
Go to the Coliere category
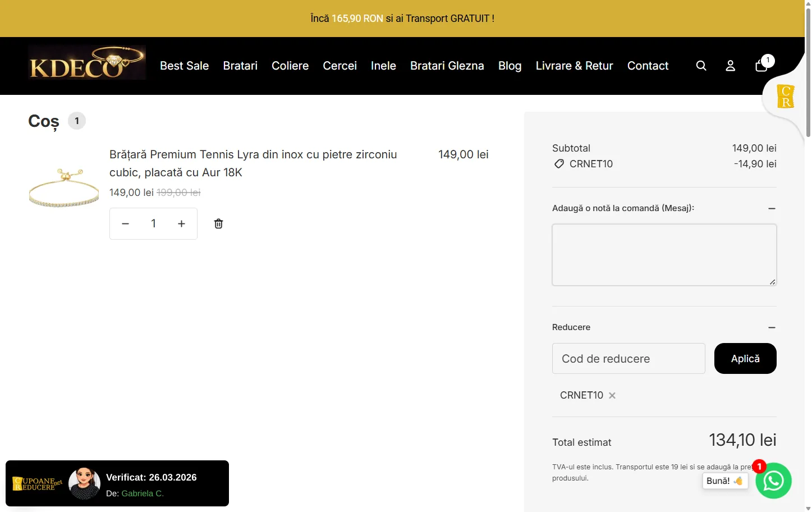pyautogui.click(x=290, y=66)
